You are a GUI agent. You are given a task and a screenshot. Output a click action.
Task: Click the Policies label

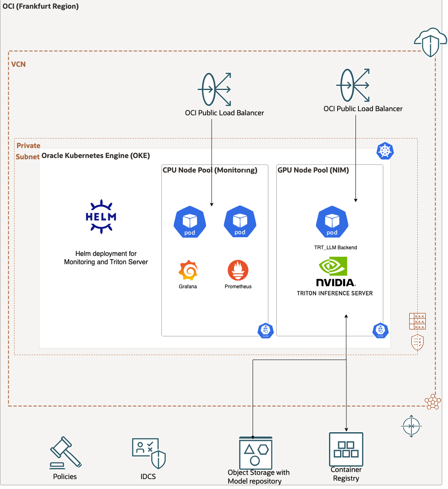click(x=65, y=477)
